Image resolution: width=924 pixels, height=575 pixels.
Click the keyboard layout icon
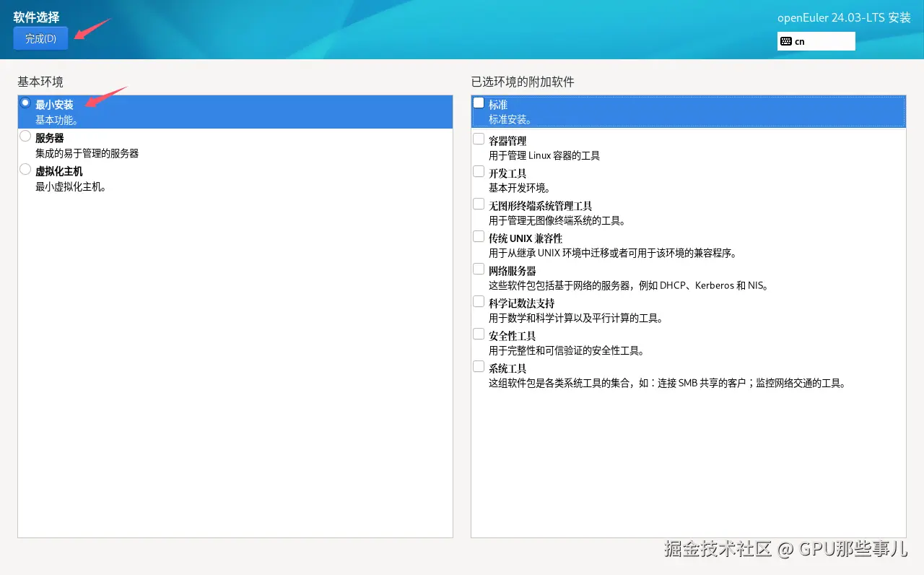pos(788,41)
